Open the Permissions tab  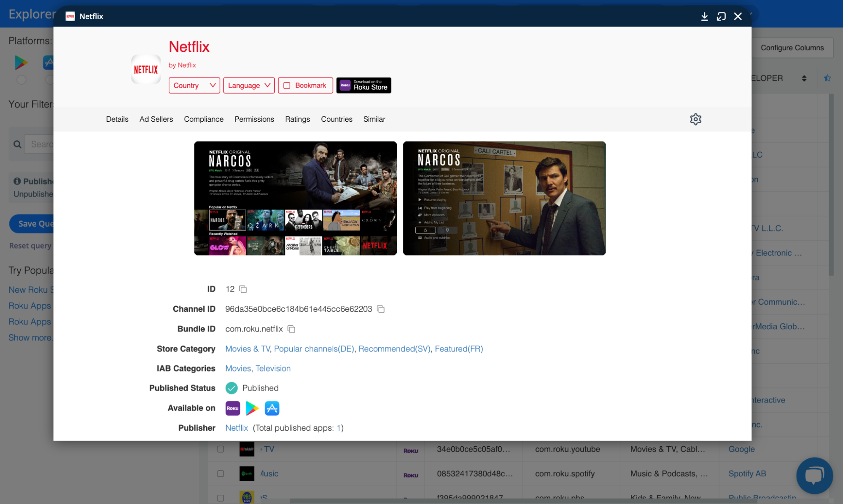(x=254, y=119)
